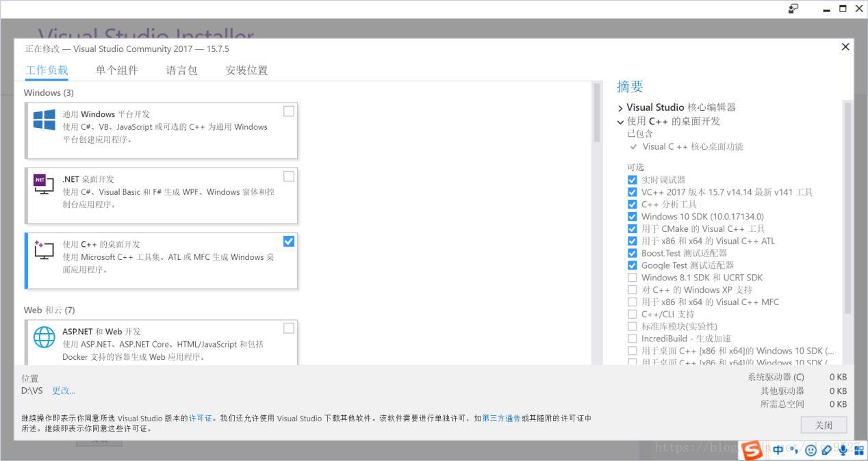Image resolution: width=868 pixels, height=461 pixels.
Task: Check IncrediBuild - 生成加速 option
Action: pos(632,339)
